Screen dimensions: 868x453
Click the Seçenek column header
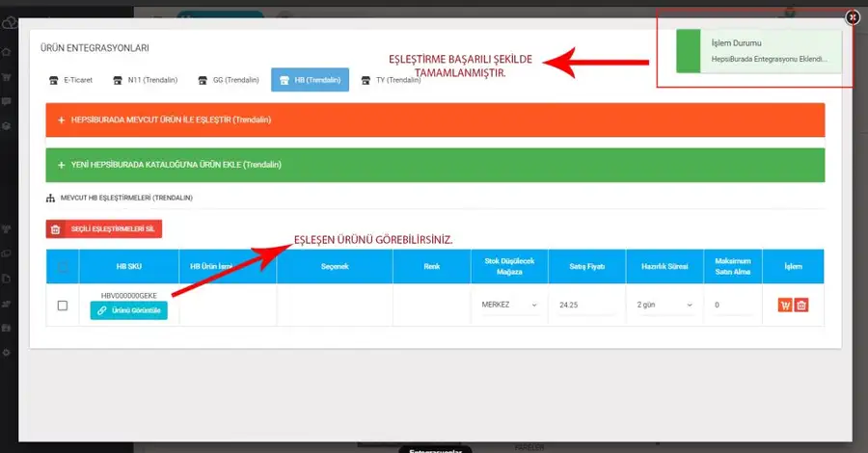pyautogui.click(x=335, y=267)
